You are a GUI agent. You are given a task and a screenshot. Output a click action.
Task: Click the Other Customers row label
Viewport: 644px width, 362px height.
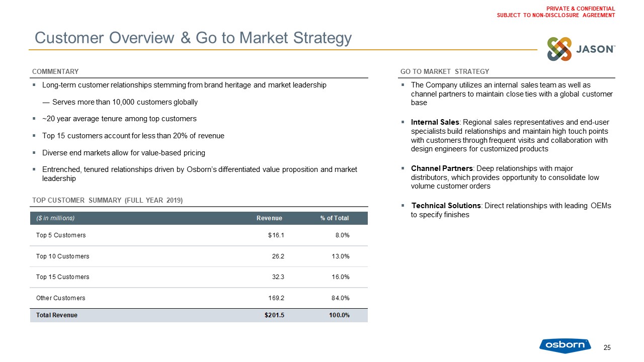point(61,298)
